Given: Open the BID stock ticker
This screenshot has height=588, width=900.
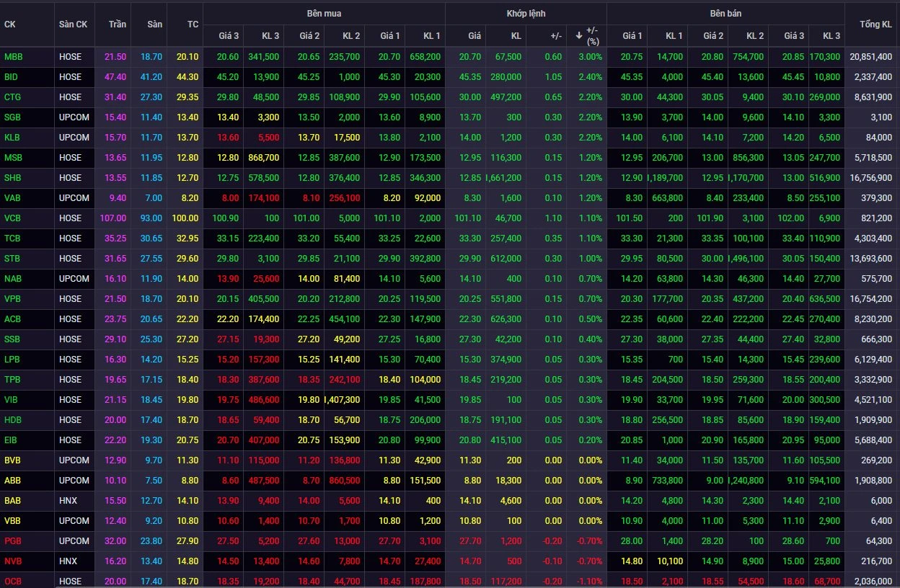Looking at the screenshot, I should tap(12, 76).
